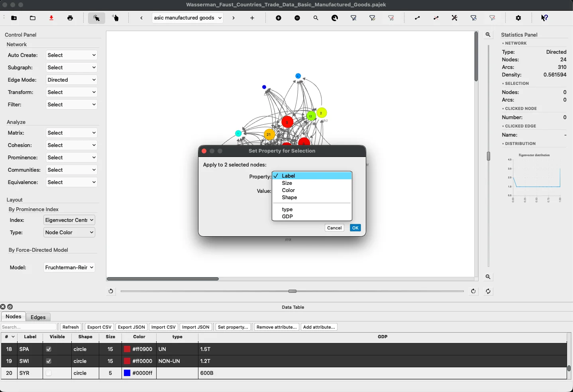Open the Filter dropdown
Viewport: 573px width, 392px height.
(x=72, y=105)
